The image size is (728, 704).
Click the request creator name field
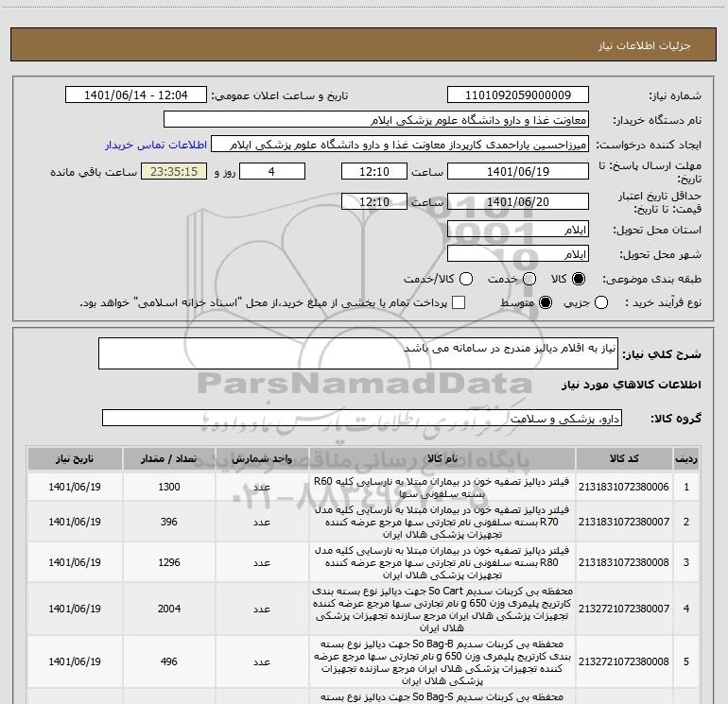pyautogui.click(x=400, y=145)
